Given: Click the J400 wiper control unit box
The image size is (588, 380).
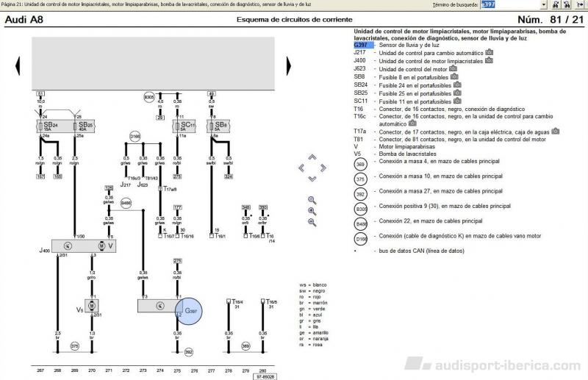Looking at the screenshot, I should 84,246.
